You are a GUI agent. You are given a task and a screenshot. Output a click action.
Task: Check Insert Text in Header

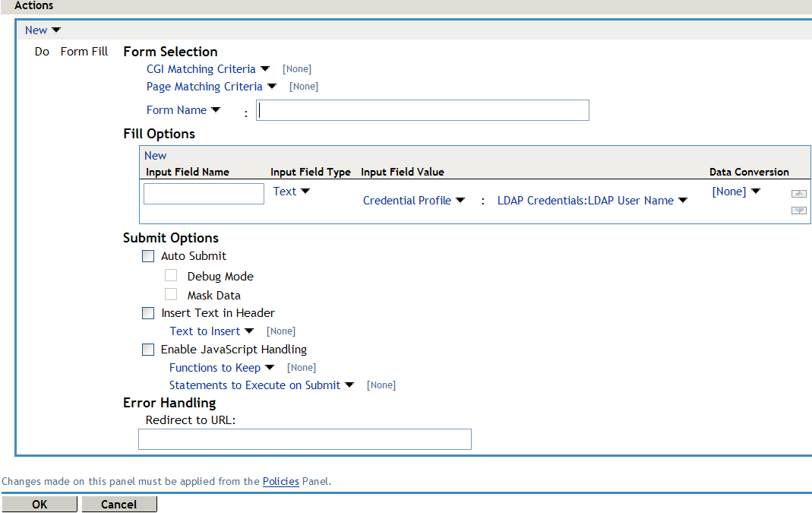point(147,312)
